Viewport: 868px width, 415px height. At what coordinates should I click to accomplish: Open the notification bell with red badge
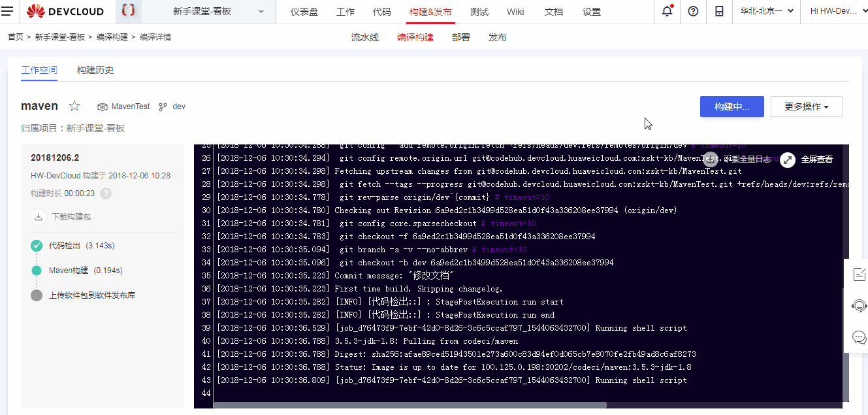(666, 11)
